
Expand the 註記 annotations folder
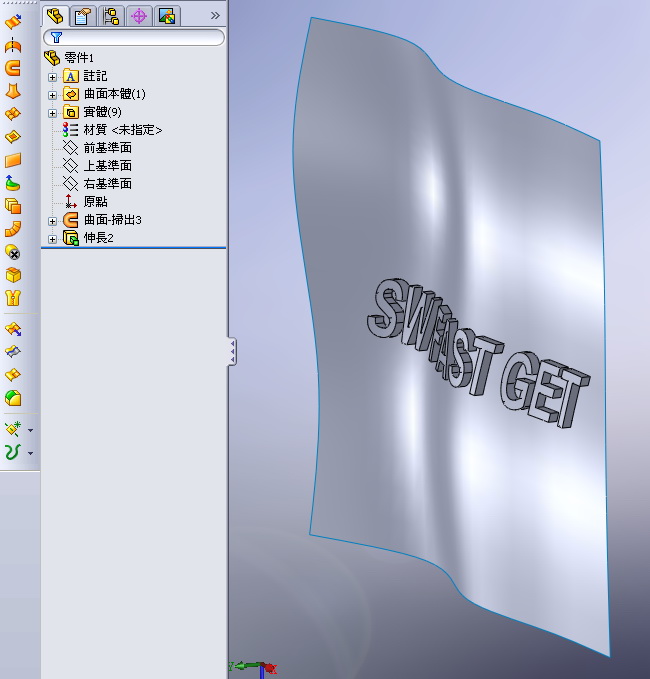(52, 77)
